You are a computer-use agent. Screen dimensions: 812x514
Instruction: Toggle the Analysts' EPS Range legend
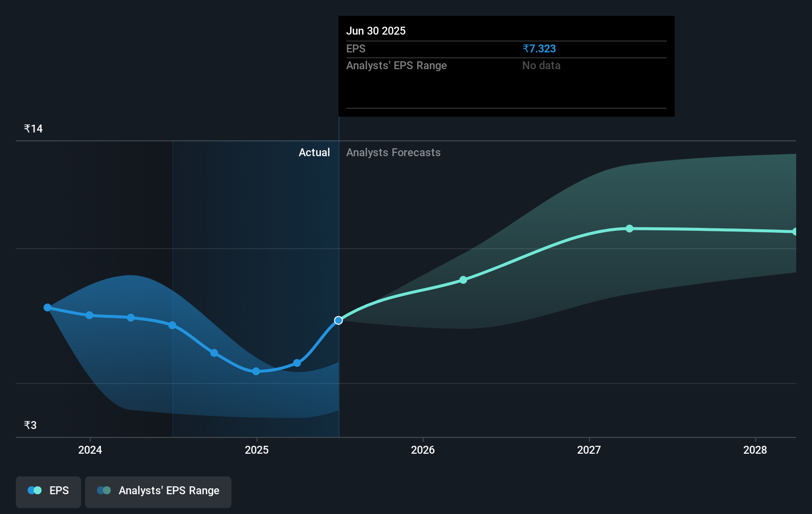coord(158,491)
